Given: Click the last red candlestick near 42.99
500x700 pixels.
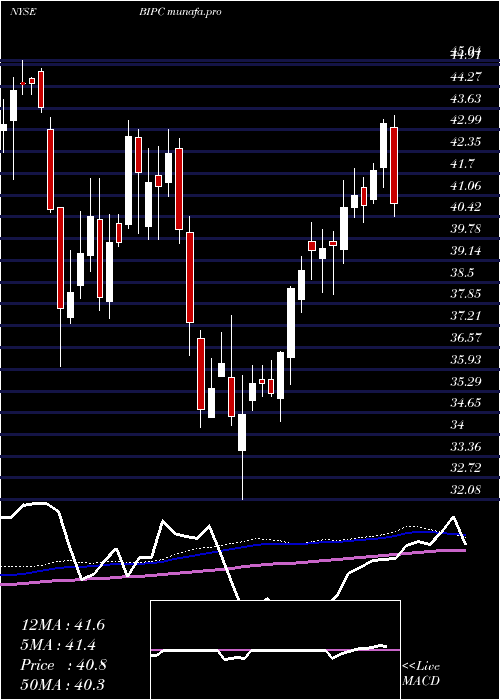Looking at the screenshot, I should [x=394, y=166].
